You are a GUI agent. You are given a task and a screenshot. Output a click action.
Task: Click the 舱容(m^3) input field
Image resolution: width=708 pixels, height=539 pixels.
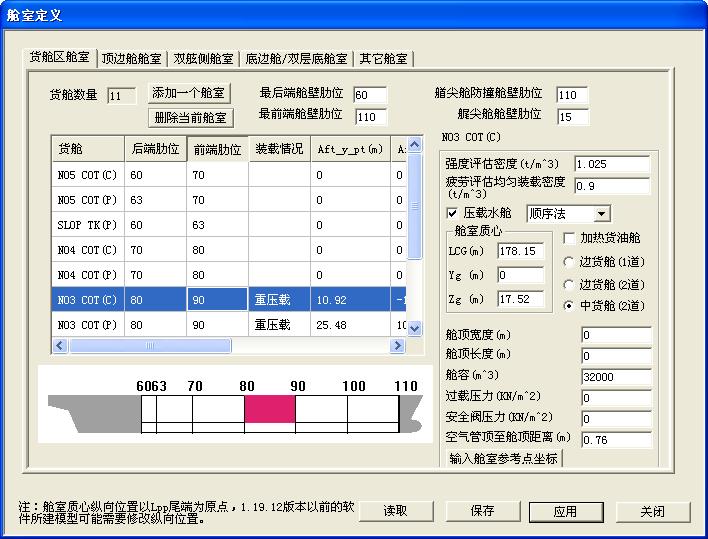coord(615,377)
